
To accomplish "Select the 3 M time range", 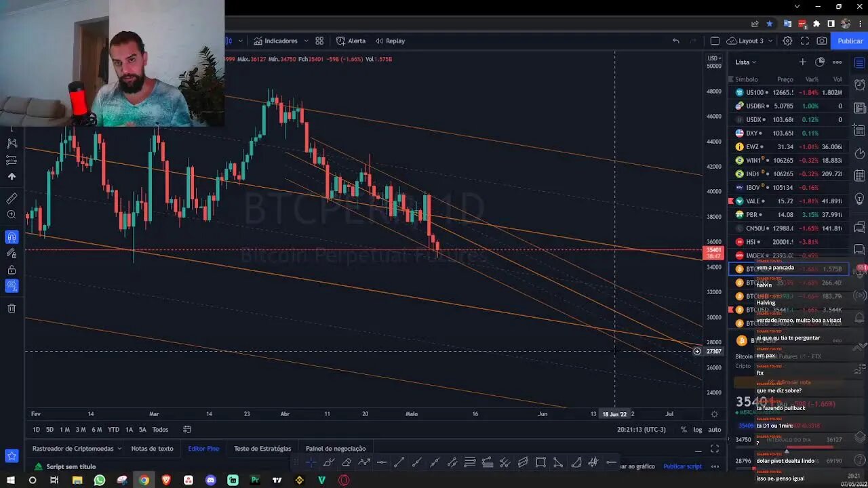I will [x=80, y=430].
